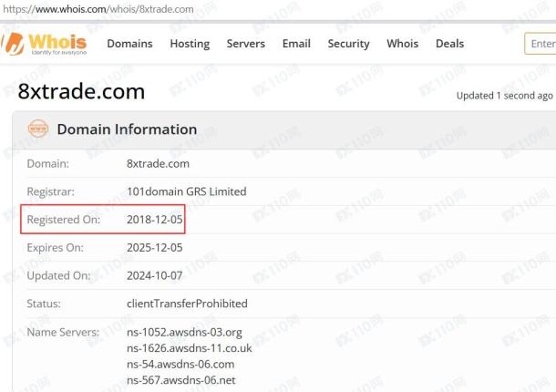Click name server ns-1052.awsdns-03.org
Screen dimensions: 556x392
(184, 333)
